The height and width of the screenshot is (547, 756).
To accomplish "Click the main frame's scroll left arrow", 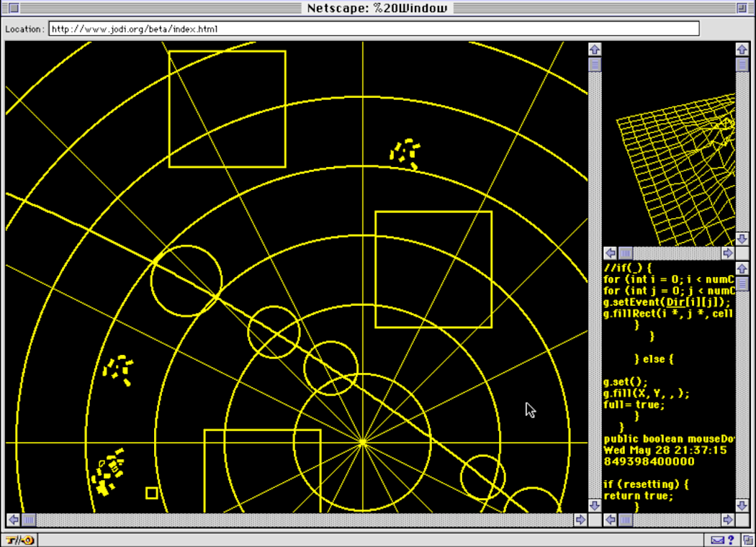I will tap(14, 520).
